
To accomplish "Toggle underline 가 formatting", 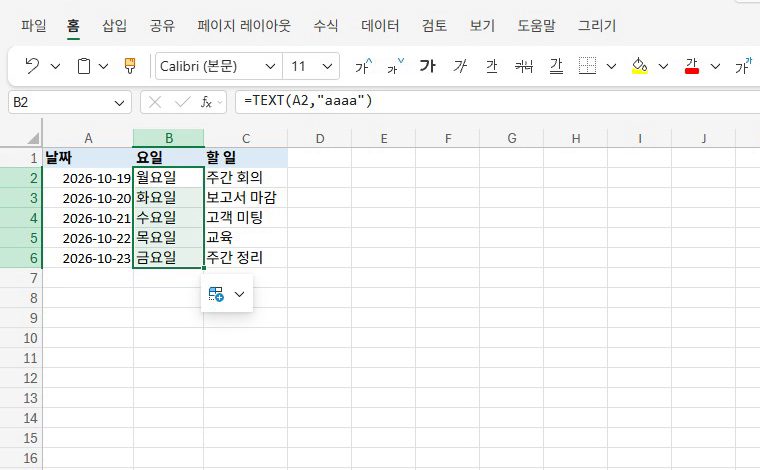I will (x=491, y=66).
